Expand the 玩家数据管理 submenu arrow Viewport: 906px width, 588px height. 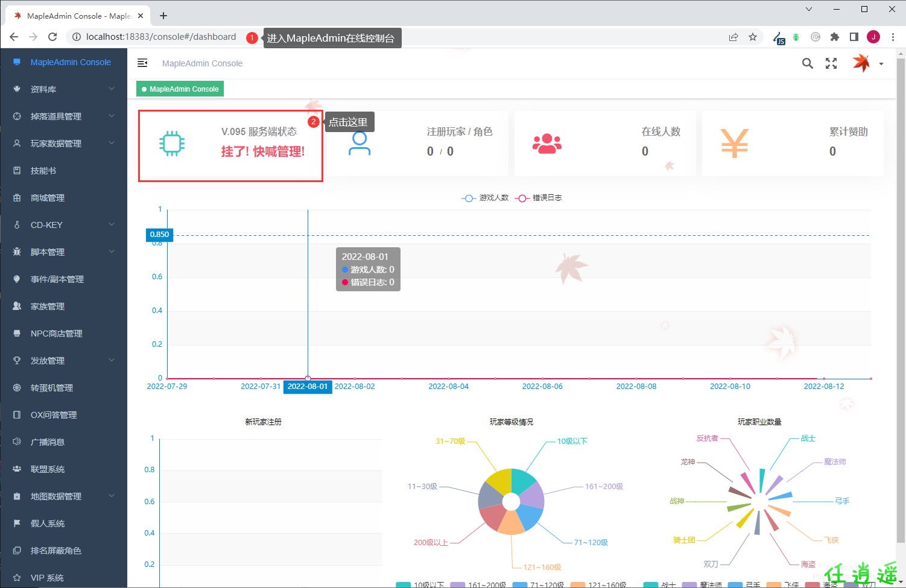tap(112, 143)
